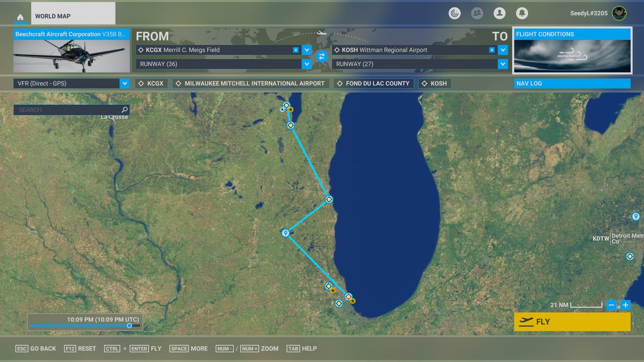Clear the KOSH arrival airport
The image size is (644, 362).
click(x=491, y=50)
